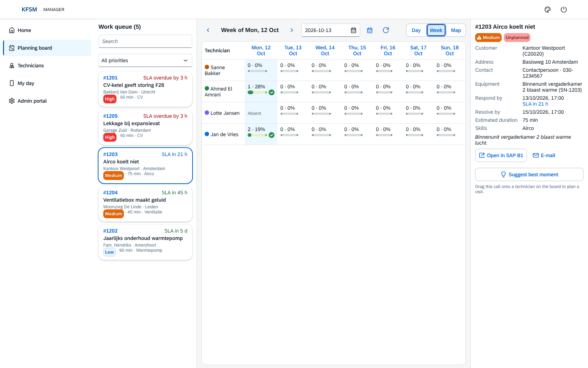Expand the All priorities dropdown
Viewport: 588px width, 368px height.
tap(145, 60)
